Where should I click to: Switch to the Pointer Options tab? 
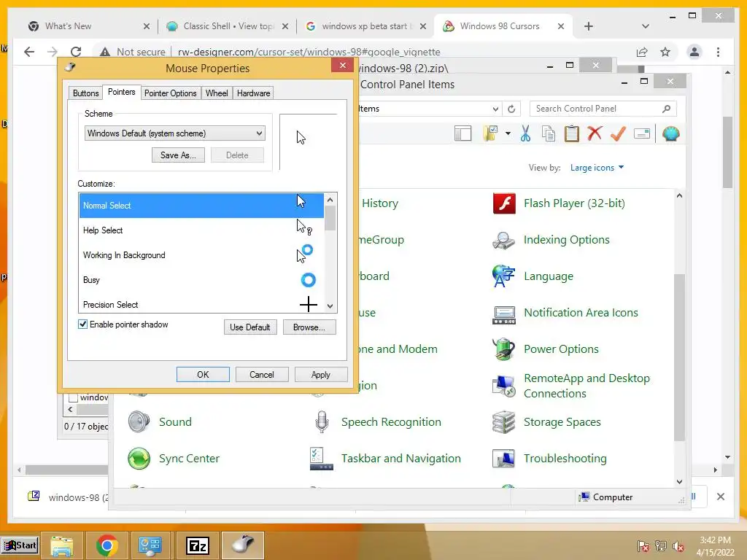click(x=171, y=93)
